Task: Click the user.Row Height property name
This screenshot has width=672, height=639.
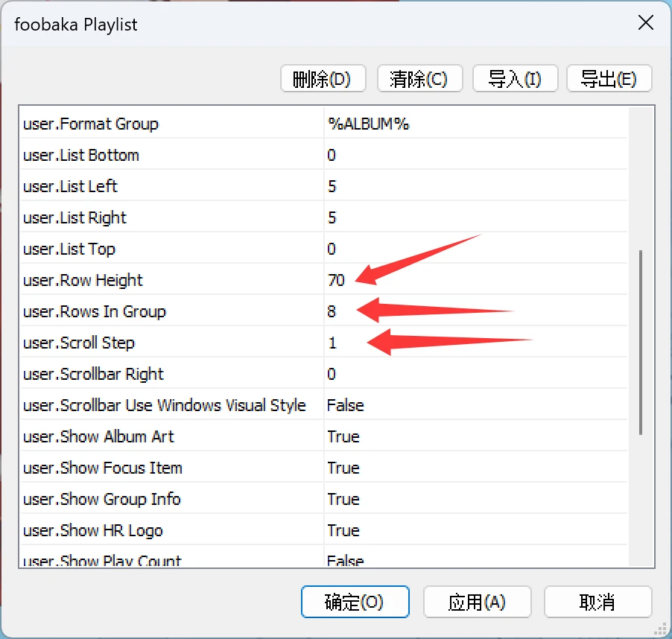Action: coord(83,280)
